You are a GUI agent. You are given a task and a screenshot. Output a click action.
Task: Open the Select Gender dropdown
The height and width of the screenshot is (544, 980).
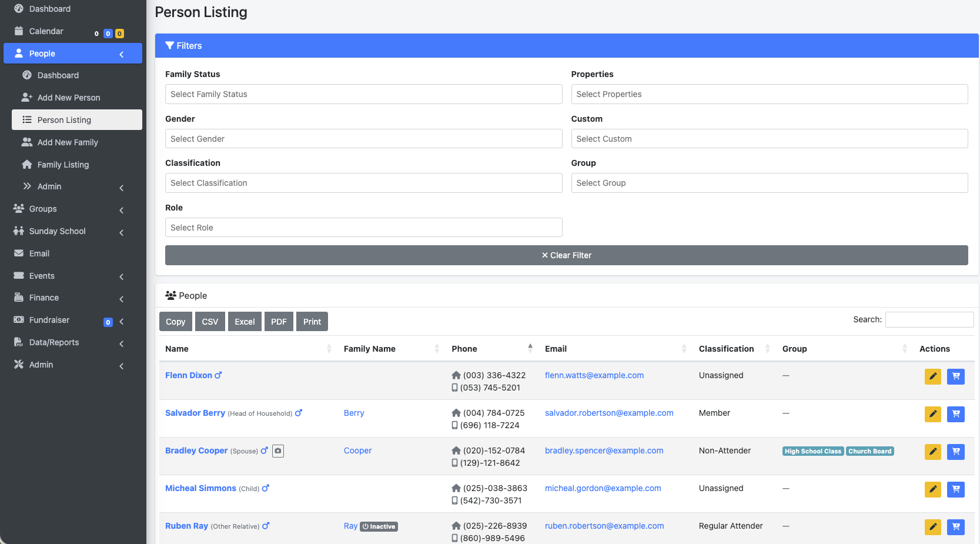[x=363, y=138]
